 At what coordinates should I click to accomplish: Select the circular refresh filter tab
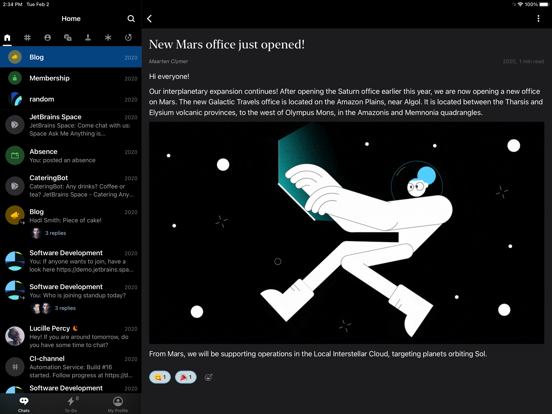[x=128, y=37]
